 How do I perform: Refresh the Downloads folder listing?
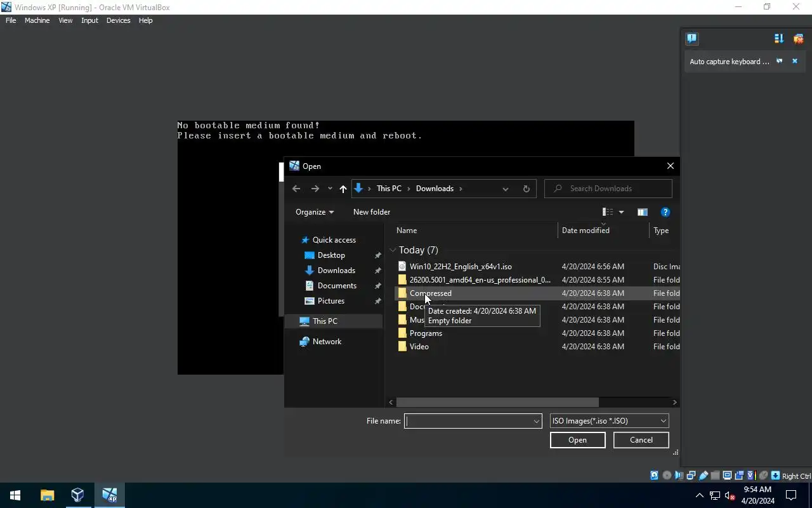point(526,189)
